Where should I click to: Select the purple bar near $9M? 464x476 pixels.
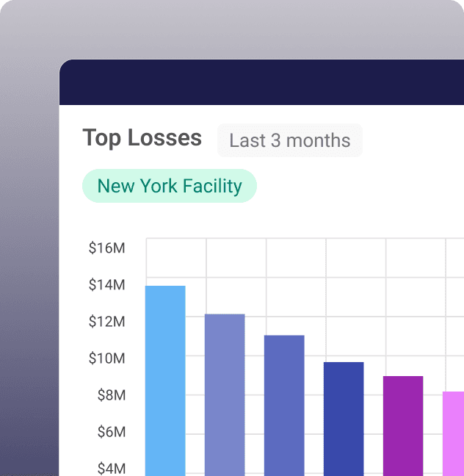coord(403,425)
